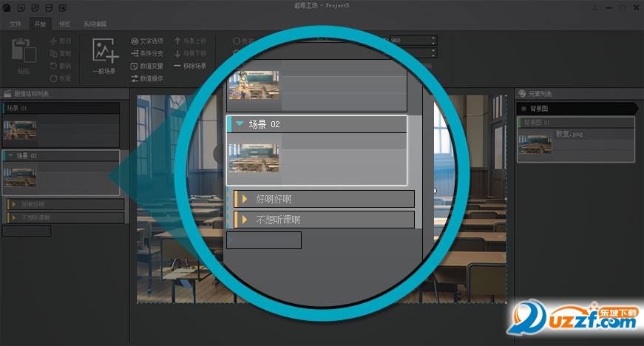Insert a 条件分支 conditional branch
Image resolution: width=644 pixels, height=346 pixels.
[x=146, y=53]
